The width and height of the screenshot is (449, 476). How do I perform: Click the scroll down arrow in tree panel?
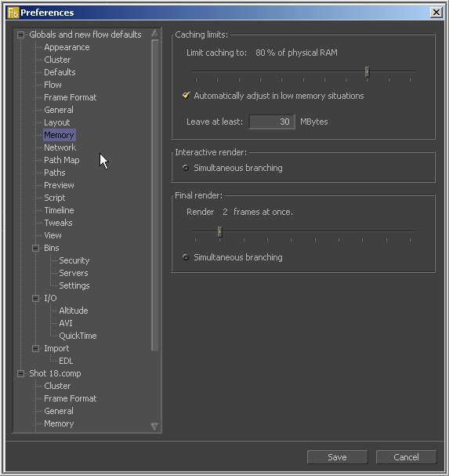[x=155, y=427]
